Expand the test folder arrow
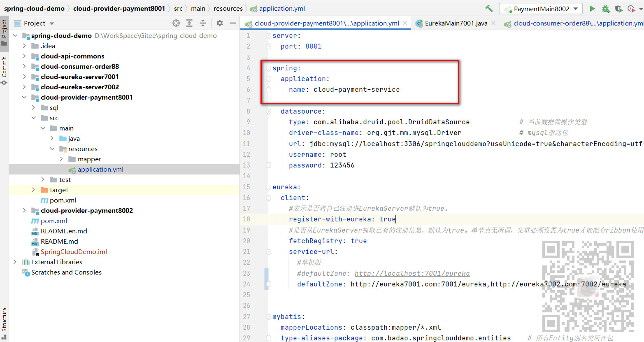 point(43,180)
